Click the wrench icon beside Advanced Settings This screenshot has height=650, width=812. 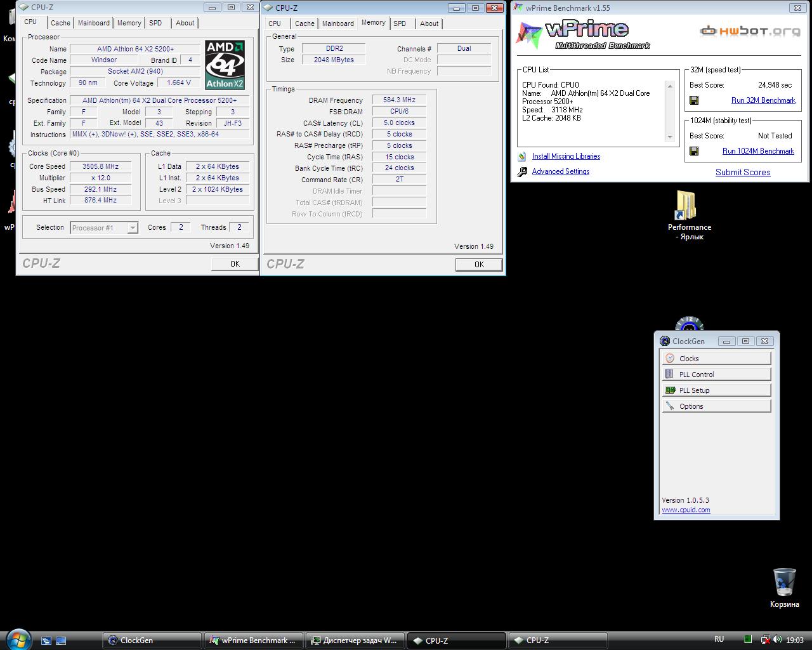(x=522, y=171)
